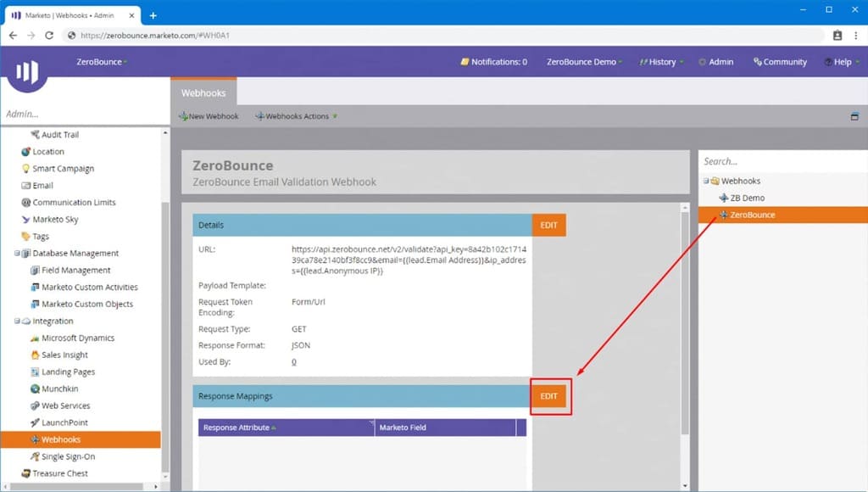
Task: Select the ZeroBounce webhook in right tree
Action: click(x=782, y=215)
